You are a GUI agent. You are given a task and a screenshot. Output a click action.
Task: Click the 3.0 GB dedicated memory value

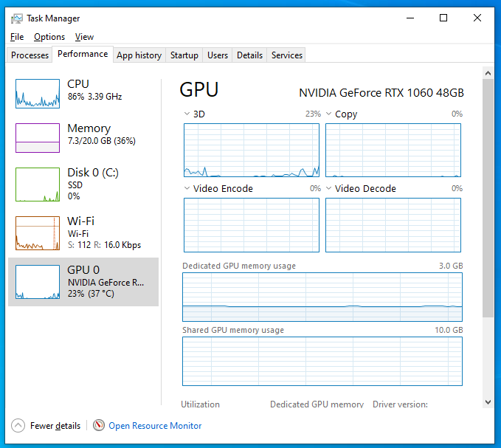coord(451,266)
